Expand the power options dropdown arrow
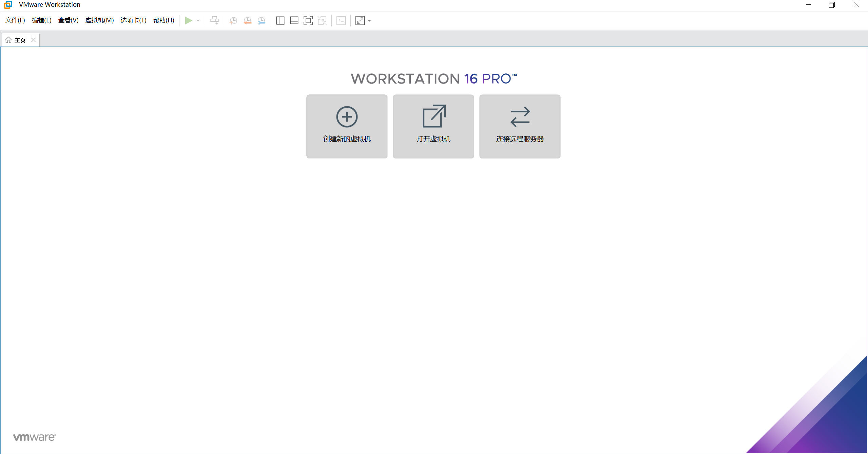Screen dimensions: 868x454 198,21
